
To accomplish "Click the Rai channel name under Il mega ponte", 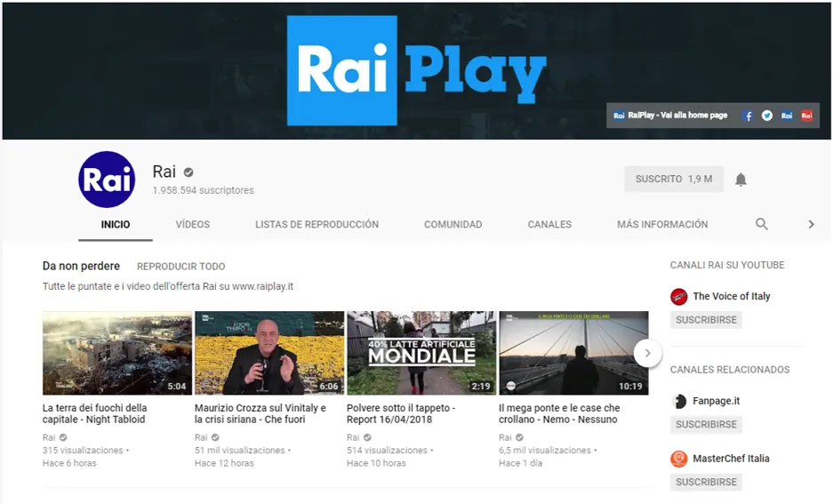I will coord(505,437).
